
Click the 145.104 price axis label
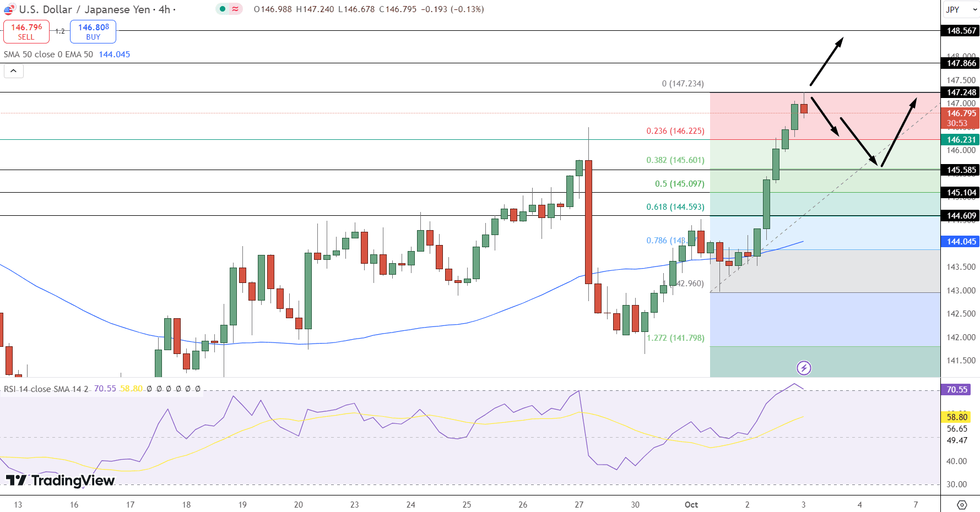(960, 193)
